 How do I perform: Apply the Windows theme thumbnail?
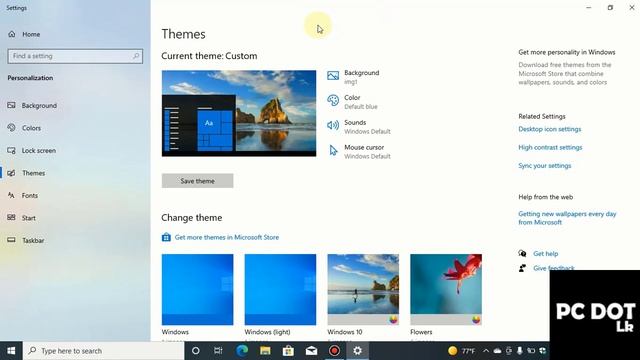[198, 289]
